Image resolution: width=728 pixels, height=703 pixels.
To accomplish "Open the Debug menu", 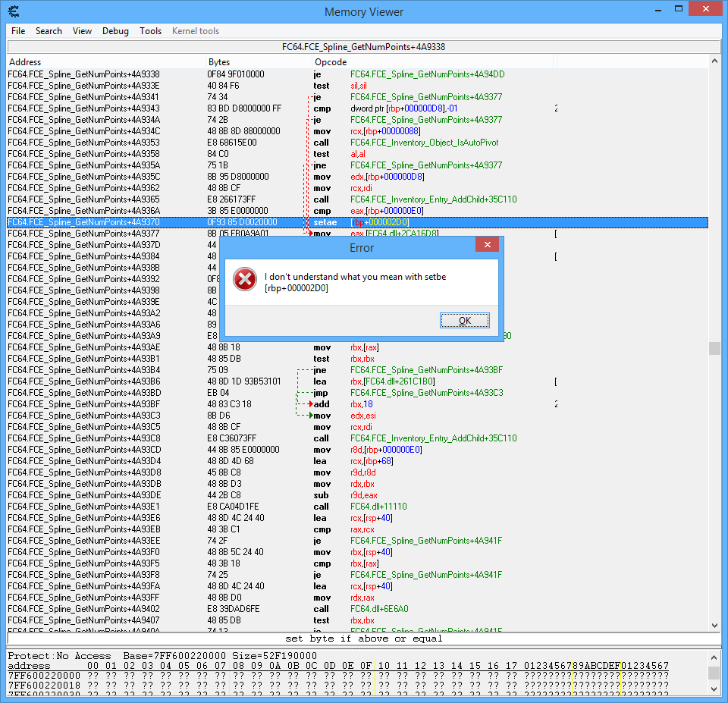I will (x=115, y=31).
